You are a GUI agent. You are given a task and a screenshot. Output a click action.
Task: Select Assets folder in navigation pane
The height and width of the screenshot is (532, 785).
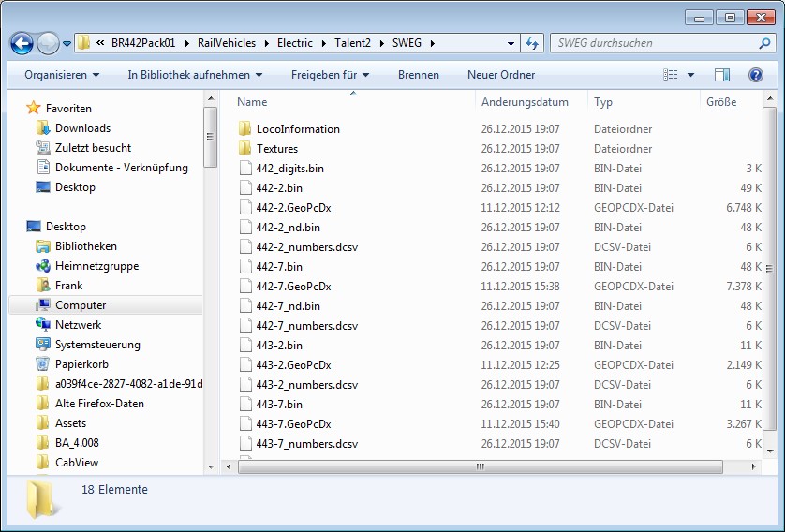tap(70, 423)
